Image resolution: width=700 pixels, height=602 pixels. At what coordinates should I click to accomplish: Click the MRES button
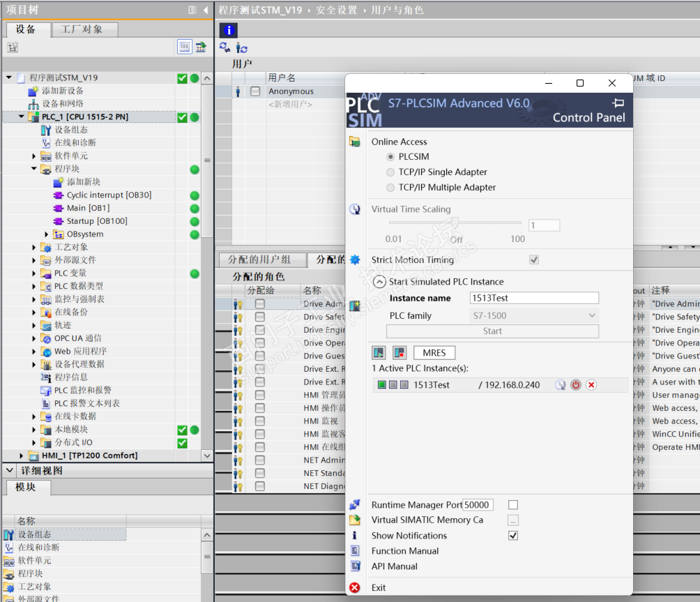pos(434,353)
